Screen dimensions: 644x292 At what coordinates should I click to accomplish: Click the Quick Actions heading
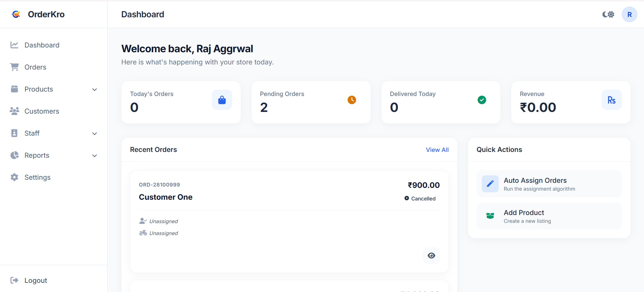pos(499,150)
